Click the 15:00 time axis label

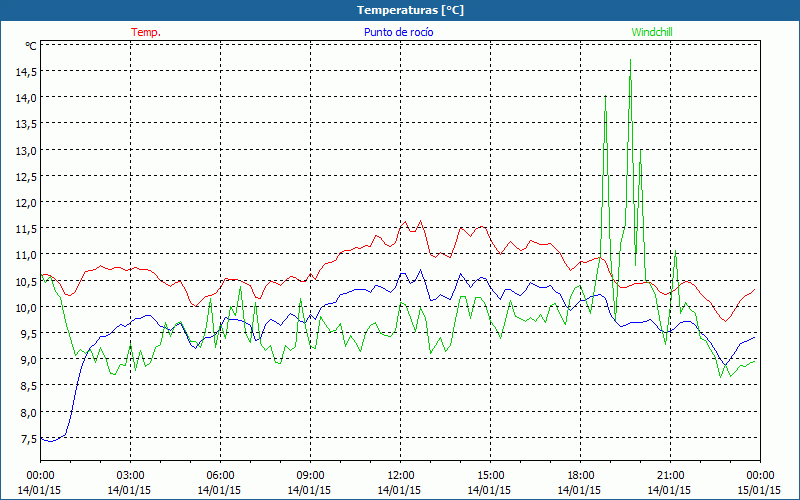[490, 476]
